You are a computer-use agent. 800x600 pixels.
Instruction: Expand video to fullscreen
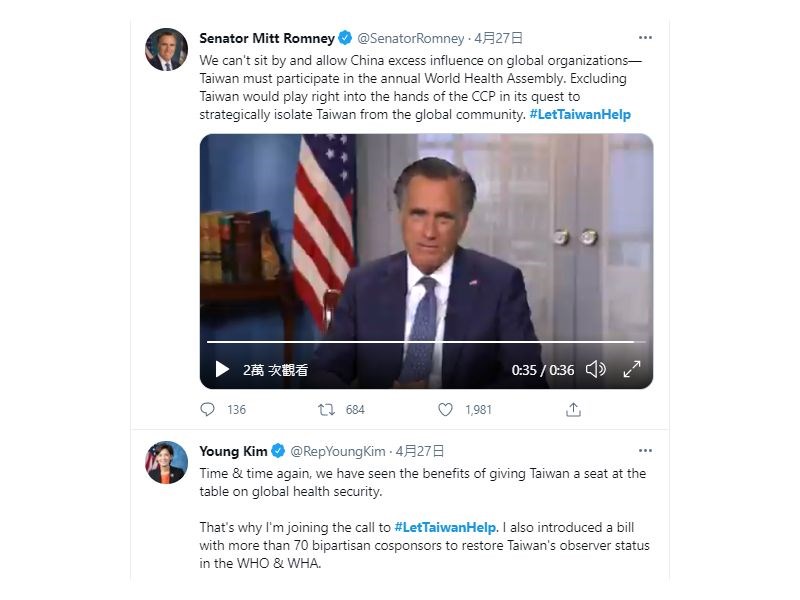coord(632,370)
